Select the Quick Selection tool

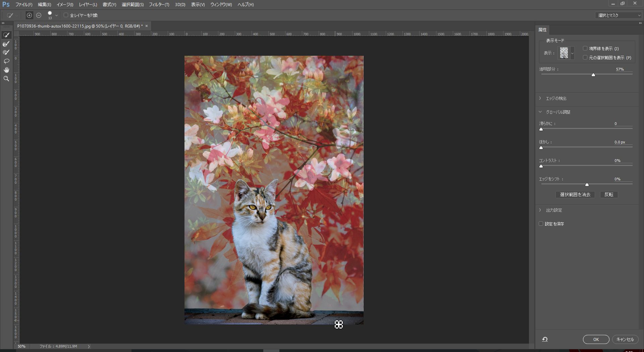click(6, 35)
